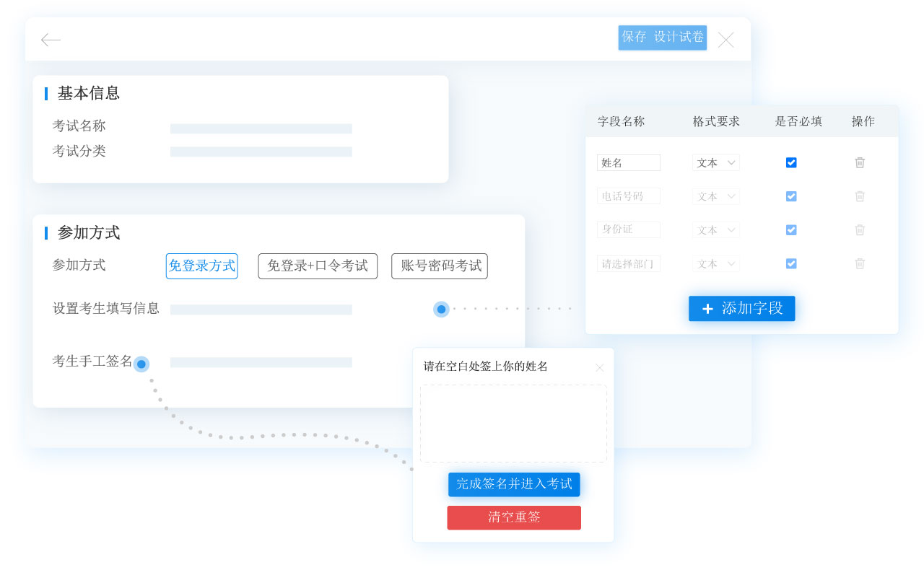The image size is (924, 570).
Task: Delete the 姓名 field row
Action: pos(860,163)
